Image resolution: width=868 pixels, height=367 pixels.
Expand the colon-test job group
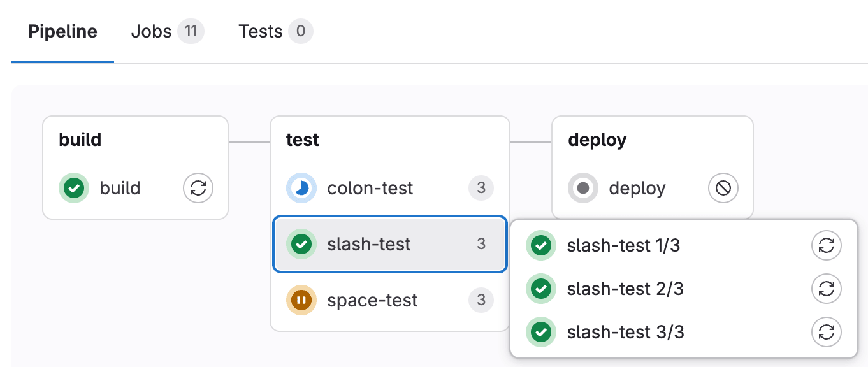(370, 188)
